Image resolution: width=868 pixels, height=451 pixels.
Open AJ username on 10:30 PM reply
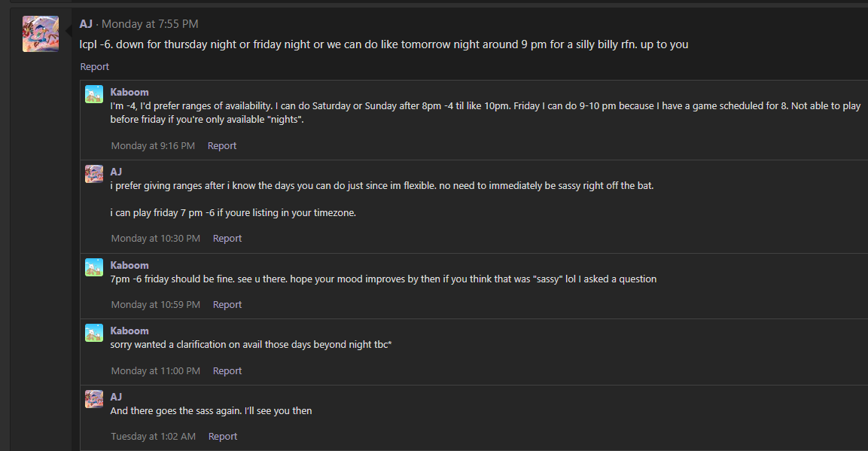click(x=116, y=172)
